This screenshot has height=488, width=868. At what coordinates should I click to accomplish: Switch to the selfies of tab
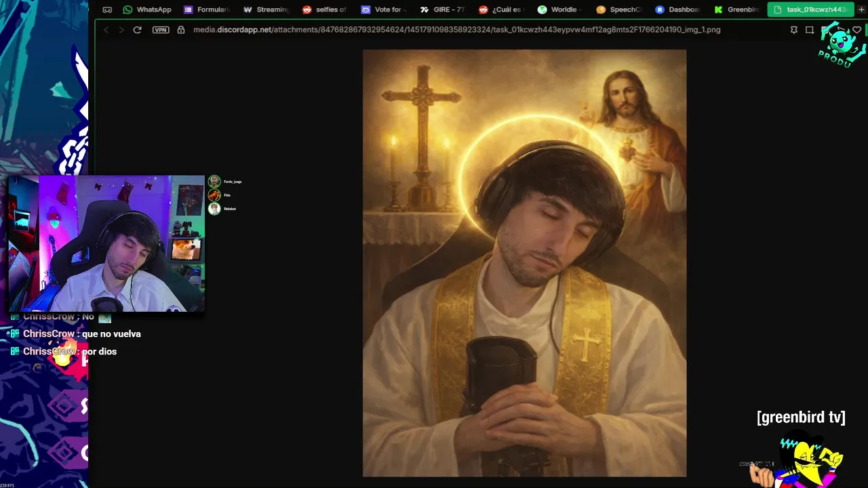tap(325, 9)
